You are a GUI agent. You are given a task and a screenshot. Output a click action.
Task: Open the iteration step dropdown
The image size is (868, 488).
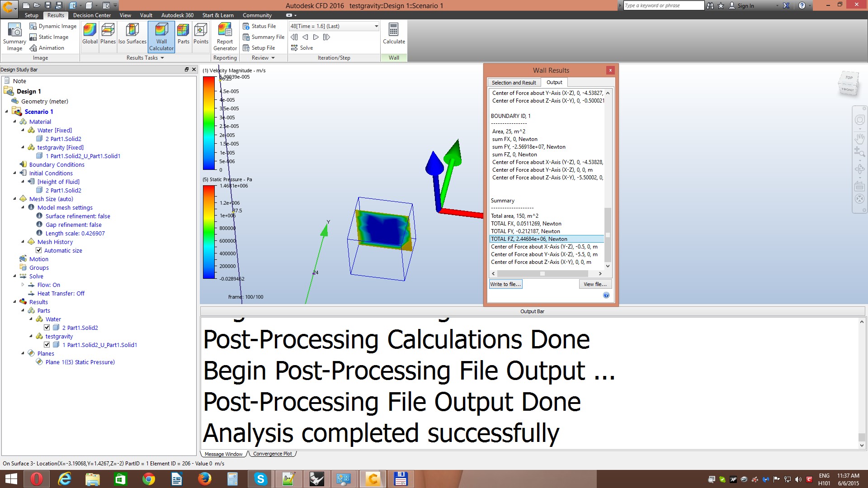376,26
